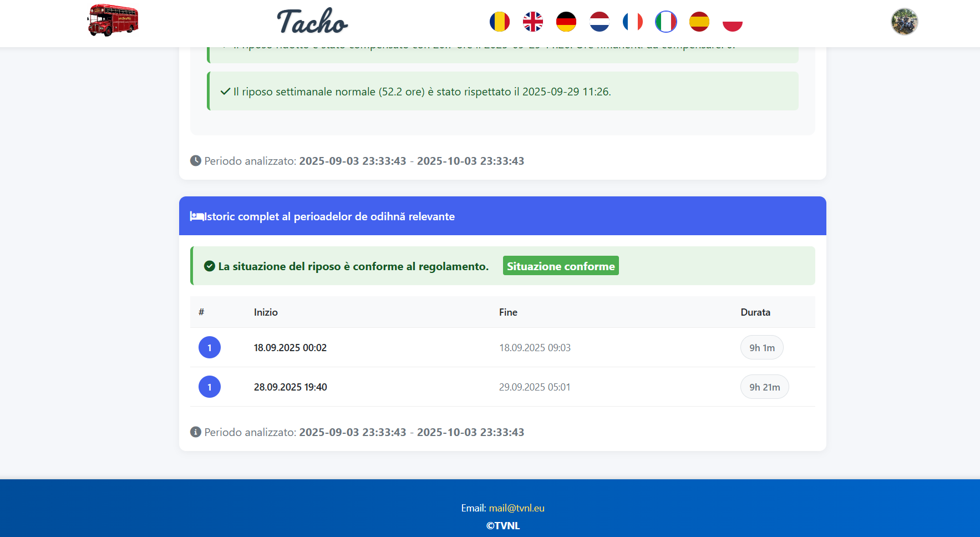Email mail@tvnl.eu link in footer
The image size is (980, 537).
516,508
